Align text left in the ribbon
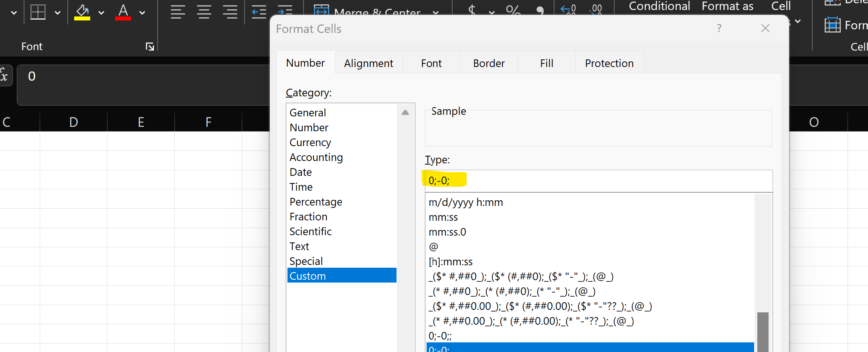Image resolution: width=868 pixels, height=352 pixels. pyautogui.click(x=178, y=12)
